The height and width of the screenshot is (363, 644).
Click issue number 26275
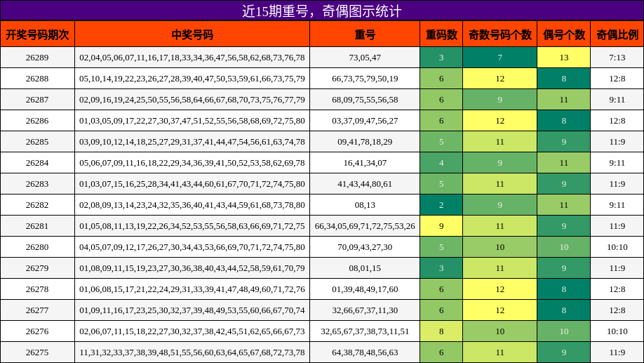(37, 352)
